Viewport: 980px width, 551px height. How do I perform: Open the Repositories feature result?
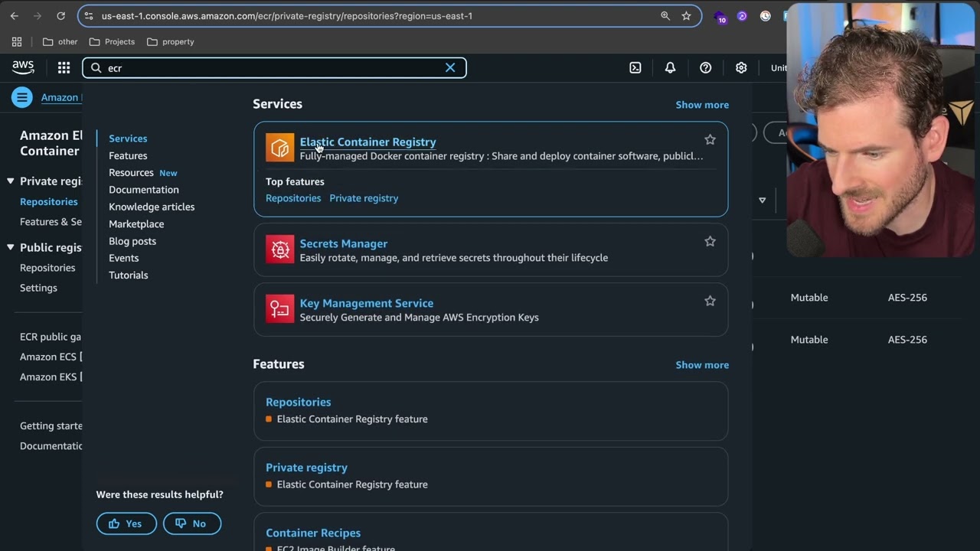tap(298, 402)
